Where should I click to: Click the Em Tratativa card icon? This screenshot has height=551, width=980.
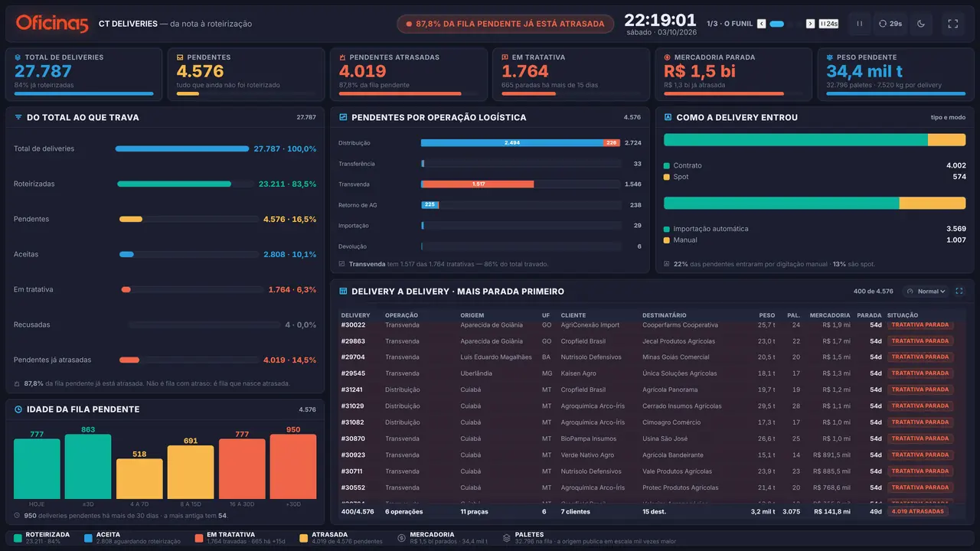pyautogui.click(x=505, y=57)
